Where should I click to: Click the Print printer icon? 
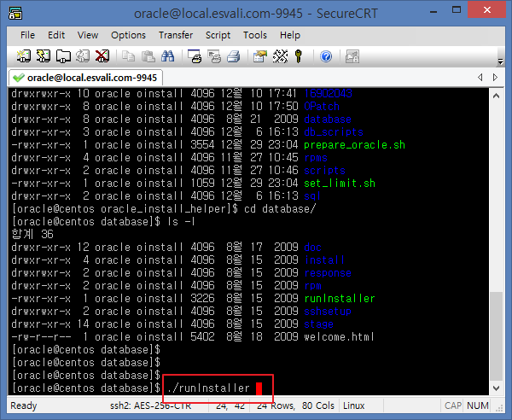point(234,56)
